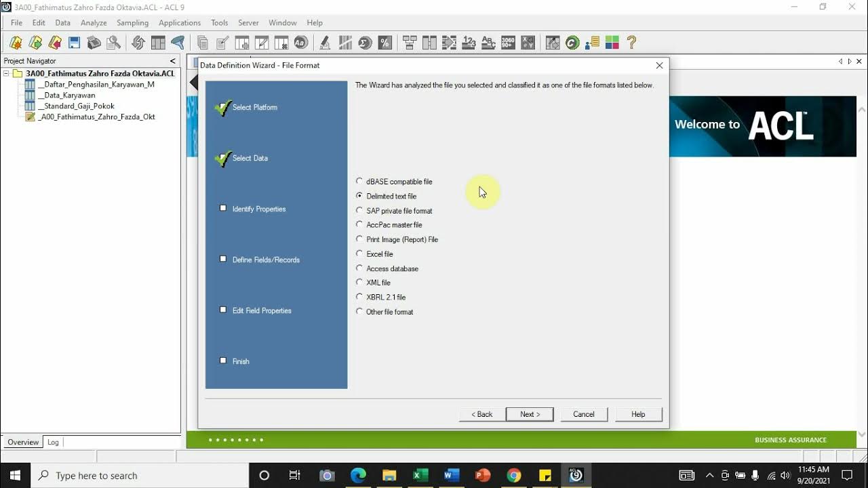The image size is (868, 488).
Task: Cancel the Data Definition Wizard
Action: point(584,414)
